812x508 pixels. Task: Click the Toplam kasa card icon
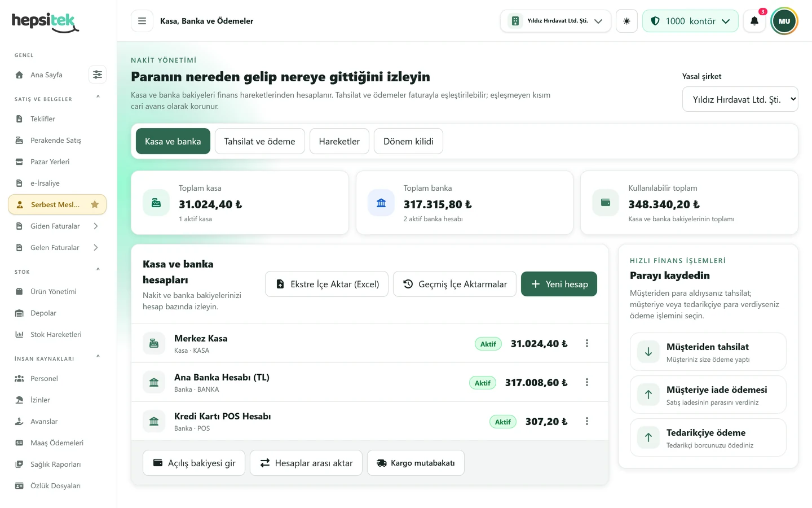[x=156, y=203]
